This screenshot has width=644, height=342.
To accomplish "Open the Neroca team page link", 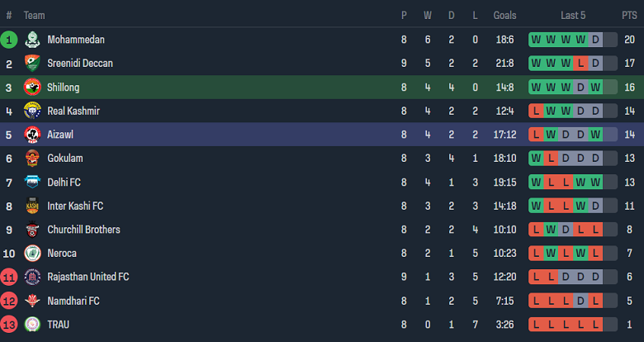I will (63, 254).
